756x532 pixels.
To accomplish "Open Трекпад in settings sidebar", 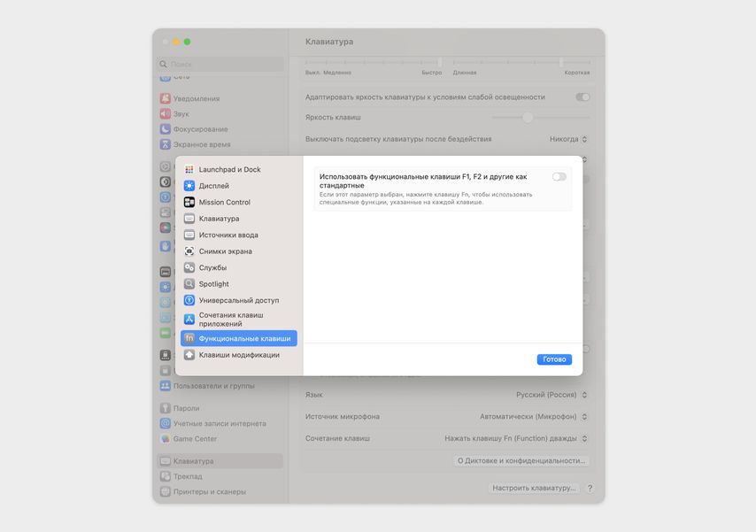I will pos(188,476).
